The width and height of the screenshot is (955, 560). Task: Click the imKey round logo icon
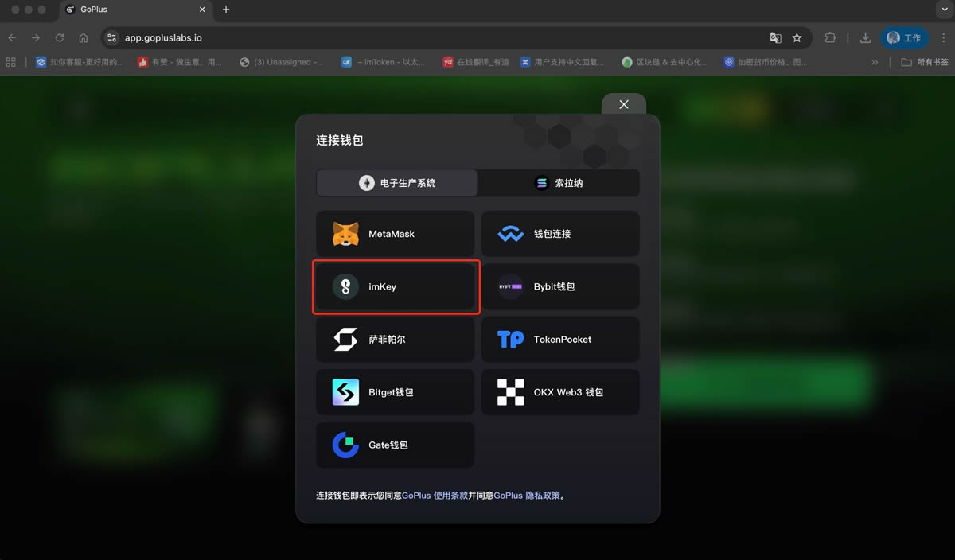pyautogui.click(x=345, y=286)
